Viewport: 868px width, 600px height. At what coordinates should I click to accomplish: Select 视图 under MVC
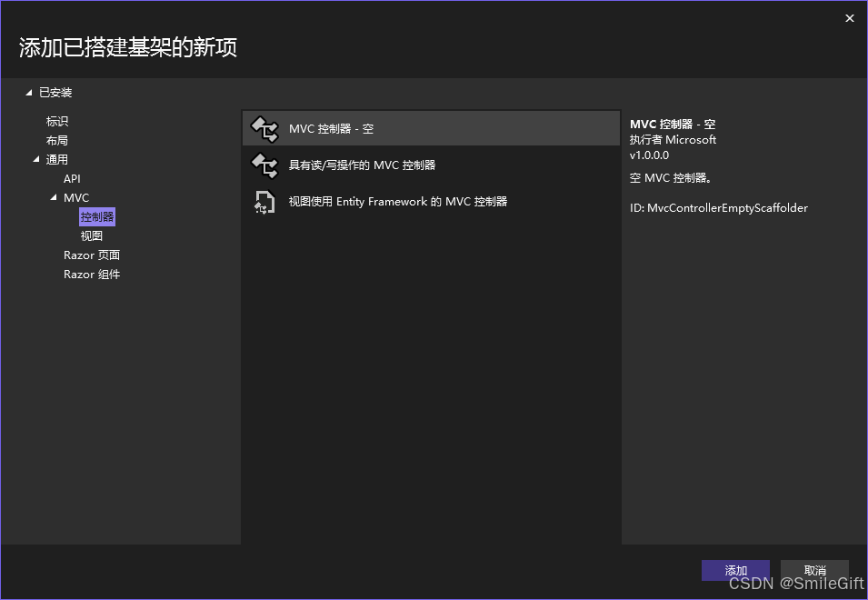91,235
